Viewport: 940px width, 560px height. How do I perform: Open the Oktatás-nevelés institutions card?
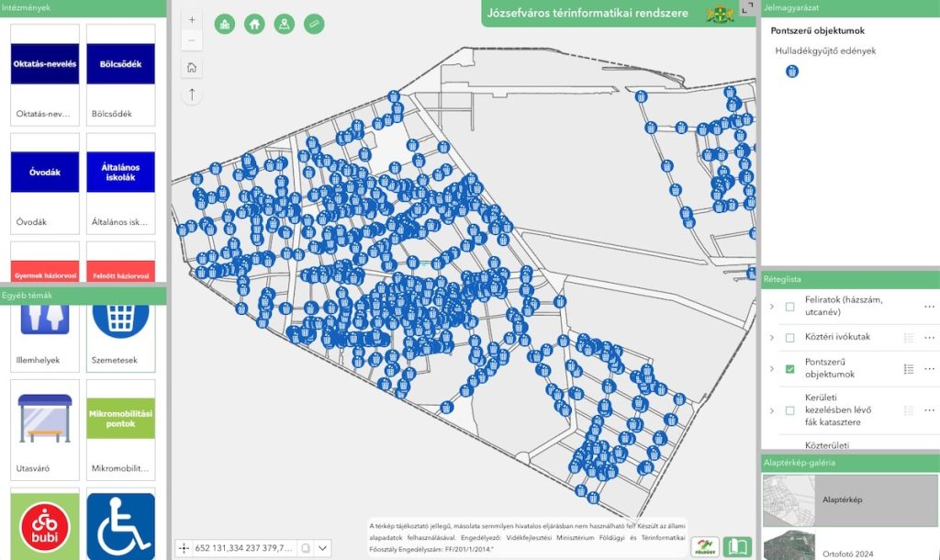[45, 74]
